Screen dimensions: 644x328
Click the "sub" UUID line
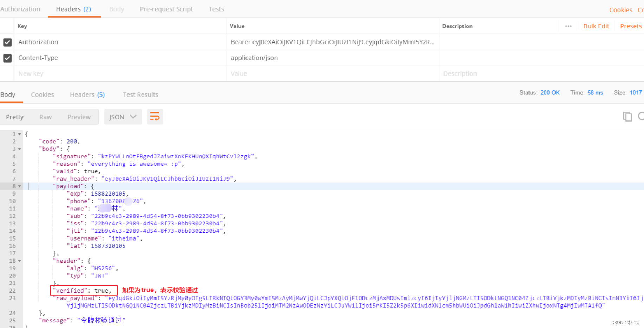[x=146, y=216]
